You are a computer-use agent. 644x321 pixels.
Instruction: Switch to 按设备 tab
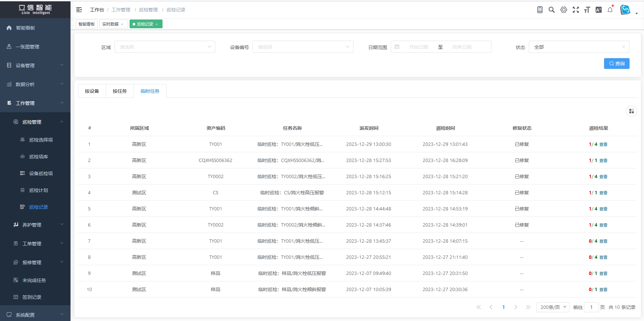pyautogui.click(x=92, y=91)
